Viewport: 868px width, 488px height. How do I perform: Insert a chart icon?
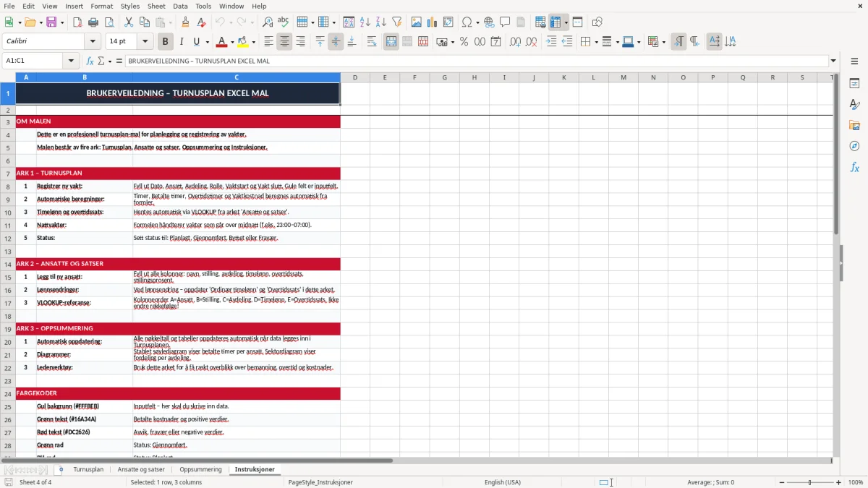[433, 22]
